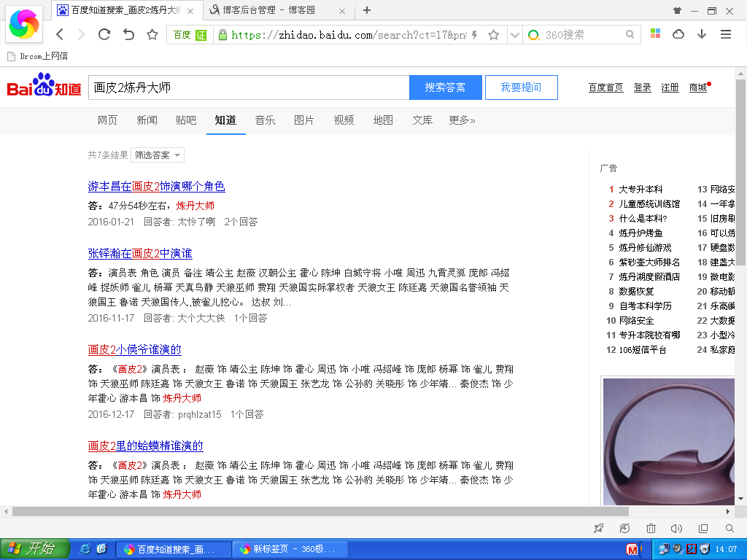Screen dimensions: 747x560
Task: Open the colorful apps grid icon
Action: coord(656,34)
